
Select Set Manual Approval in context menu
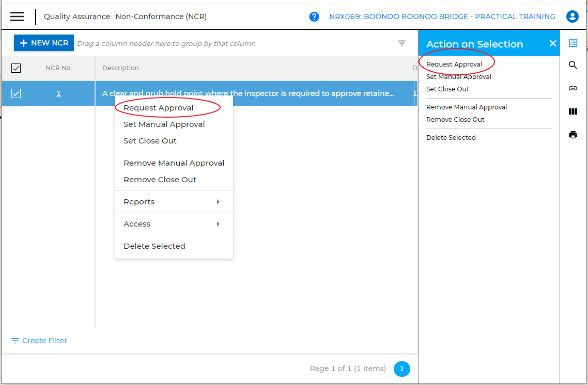pos(164,124)
